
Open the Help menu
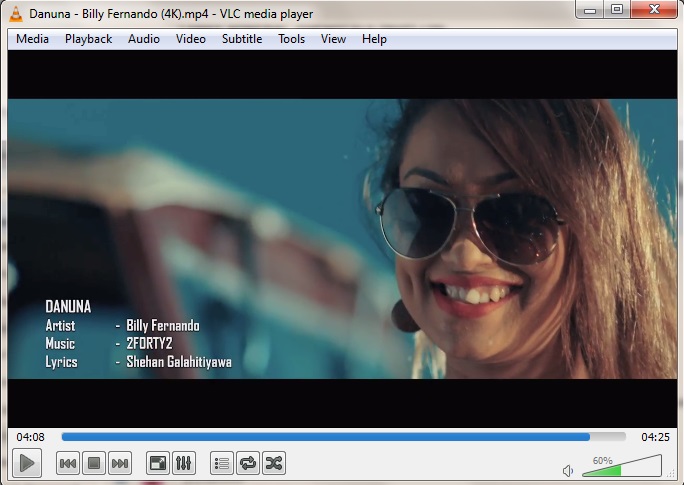coord(374,39)
